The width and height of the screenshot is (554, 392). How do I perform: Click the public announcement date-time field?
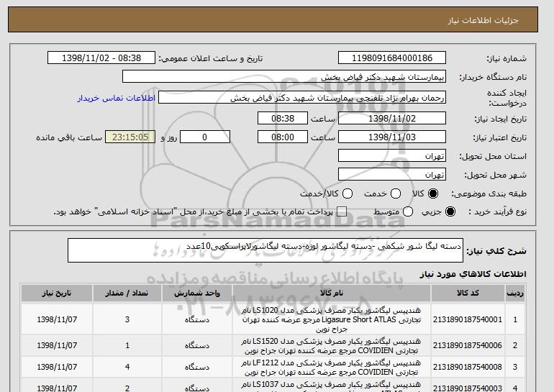101,58
